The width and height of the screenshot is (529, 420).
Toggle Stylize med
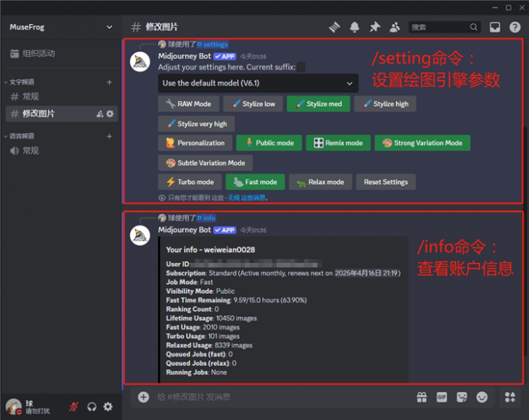[318, 104]
